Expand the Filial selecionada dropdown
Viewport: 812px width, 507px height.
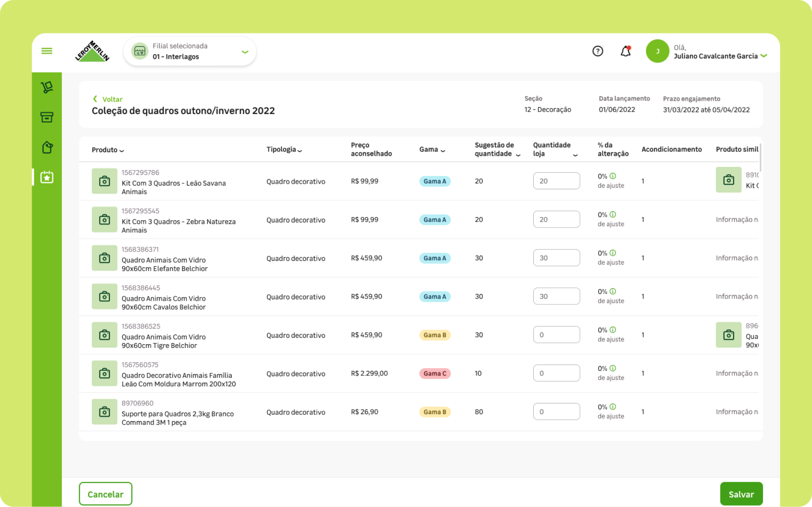(245, 52)
